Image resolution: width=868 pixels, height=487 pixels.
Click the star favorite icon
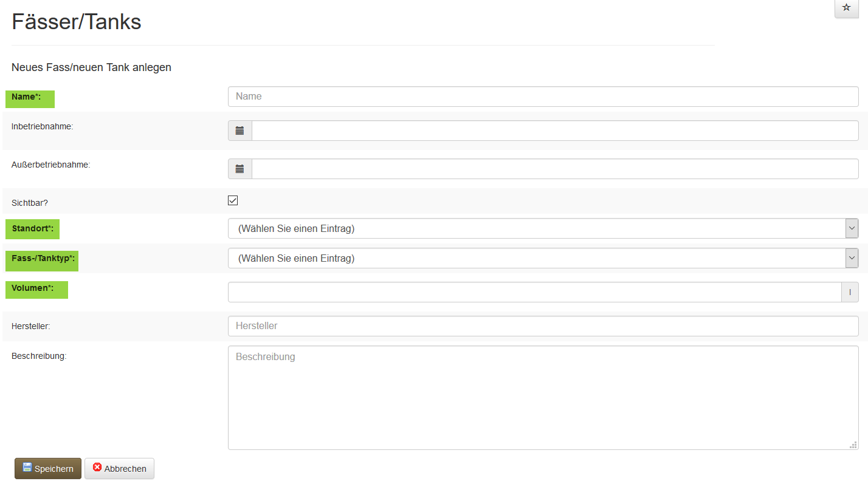pyautogui.click(x=846, y=8)
